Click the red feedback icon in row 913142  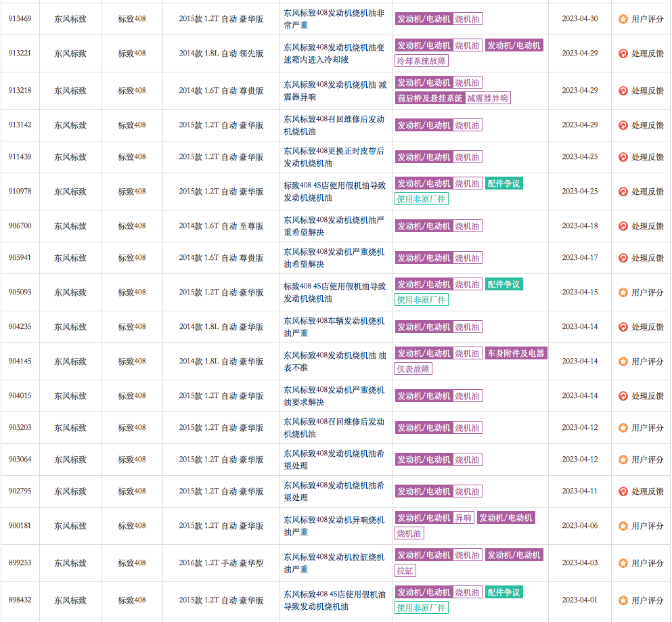pyautogui.click(x=623, y=125)
